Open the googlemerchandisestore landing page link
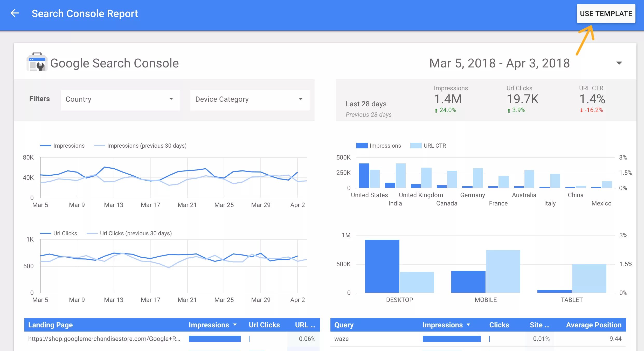The image size is (644, 351). coord(104,339)
